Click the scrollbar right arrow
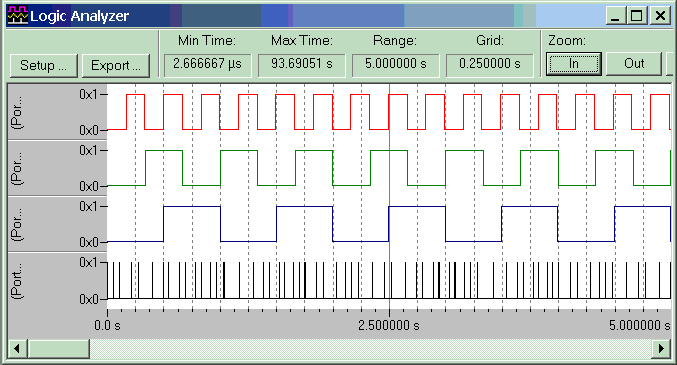Image resolution: width=677 pixels, height=365 pixels. 661,348
